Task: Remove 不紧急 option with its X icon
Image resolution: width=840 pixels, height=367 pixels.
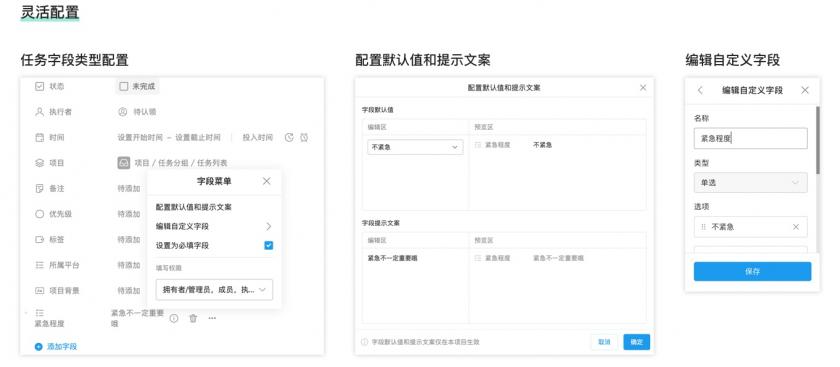Action: click(796, 227)
